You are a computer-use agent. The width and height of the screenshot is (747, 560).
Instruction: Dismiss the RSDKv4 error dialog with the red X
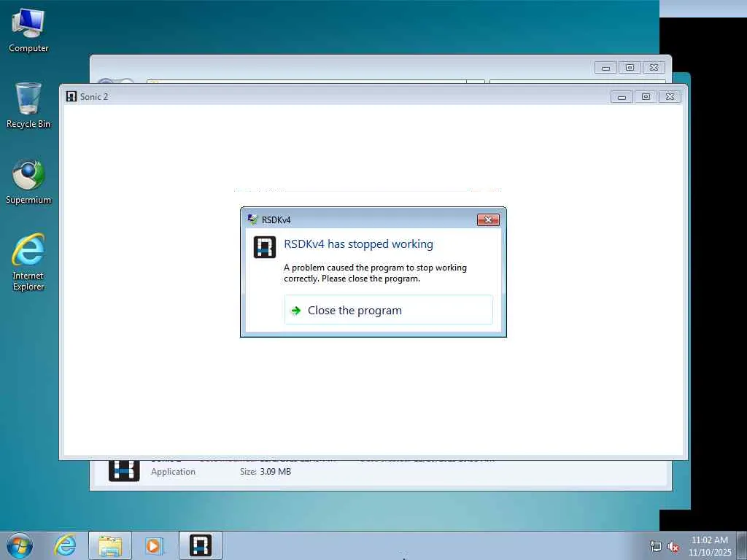(x=488, y=219)
